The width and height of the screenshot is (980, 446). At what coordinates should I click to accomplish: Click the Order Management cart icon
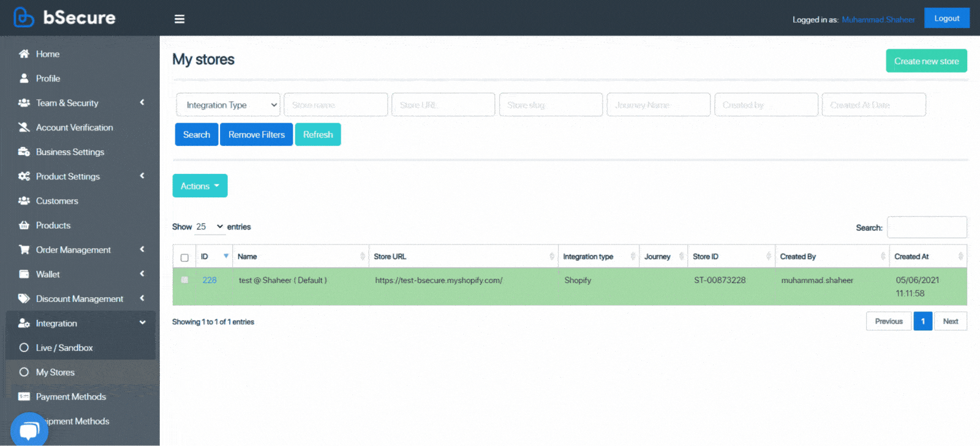(x=24, y=250)
